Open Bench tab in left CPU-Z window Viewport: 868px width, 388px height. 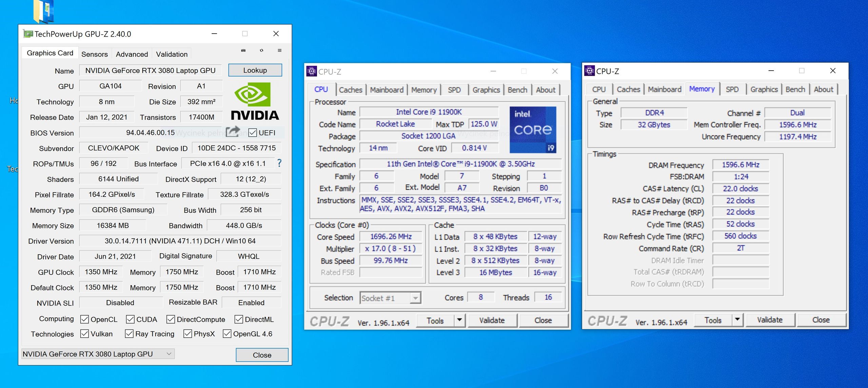[517, 90]
